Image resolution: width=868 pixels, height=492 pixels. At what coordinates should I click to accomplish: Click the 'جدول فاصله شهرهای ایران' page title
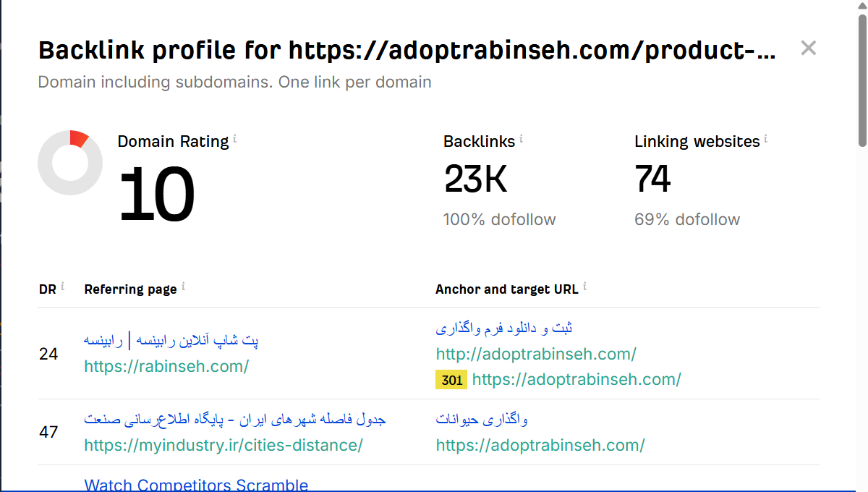pyautogui.click(x=235, y=419)
